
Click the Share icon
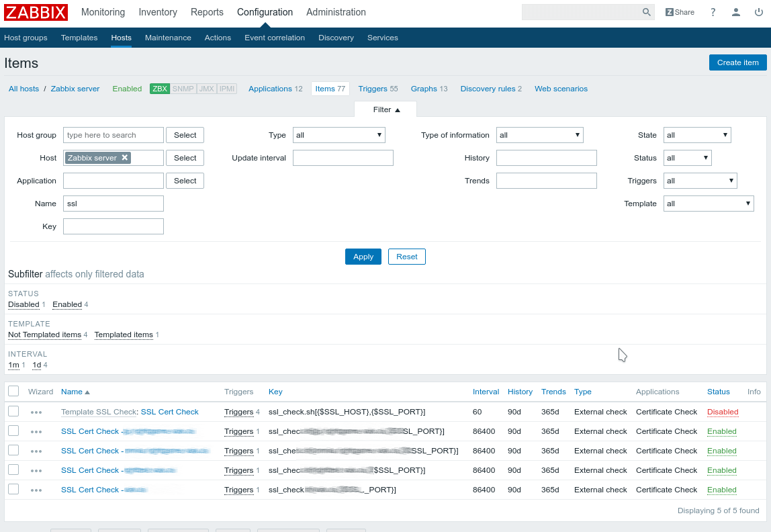click(x=680, y=12)
